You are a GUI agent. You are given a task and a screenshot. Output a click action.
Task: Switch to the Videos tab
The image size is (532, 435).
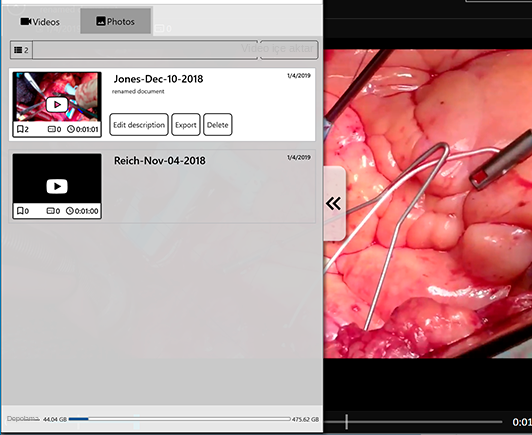pyautogui.click(x=40, y=22)
